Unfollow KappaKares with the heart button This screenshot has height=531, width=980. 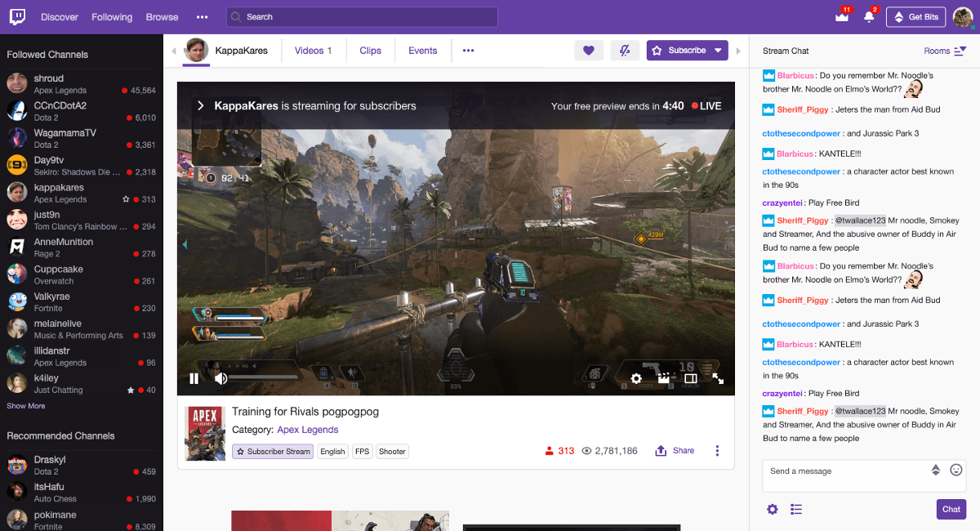tap(588, 51)
